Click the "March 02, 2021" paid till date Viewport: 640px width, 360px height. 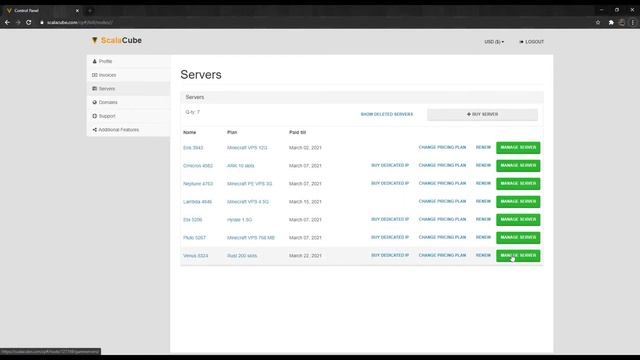tap(305, 148)
